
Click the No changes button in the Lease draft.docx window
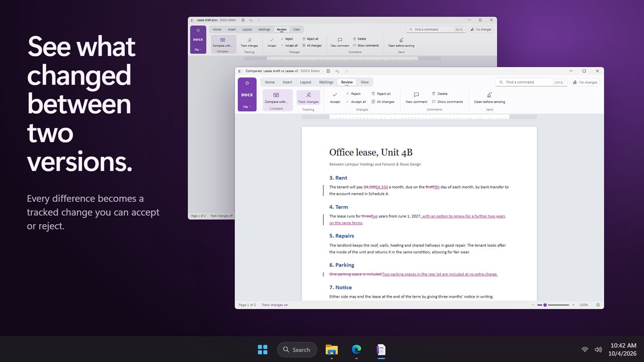pyautogui.click(x=480, y=29)
